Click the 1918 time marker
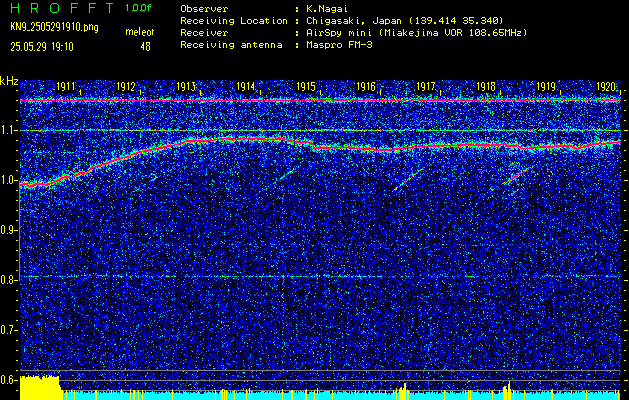629x400 pixels. coord(486,87)
